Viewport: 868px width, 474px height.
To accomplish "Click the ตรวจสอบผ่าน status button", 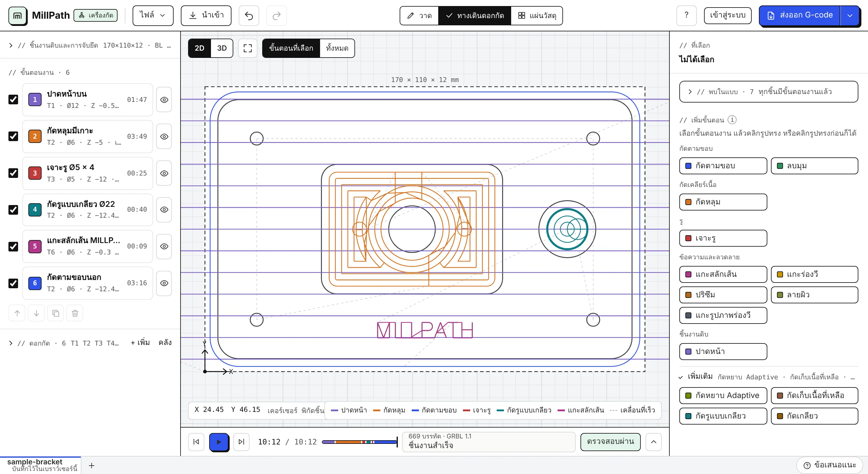I will pyautogui.click(x=610, y=442).
